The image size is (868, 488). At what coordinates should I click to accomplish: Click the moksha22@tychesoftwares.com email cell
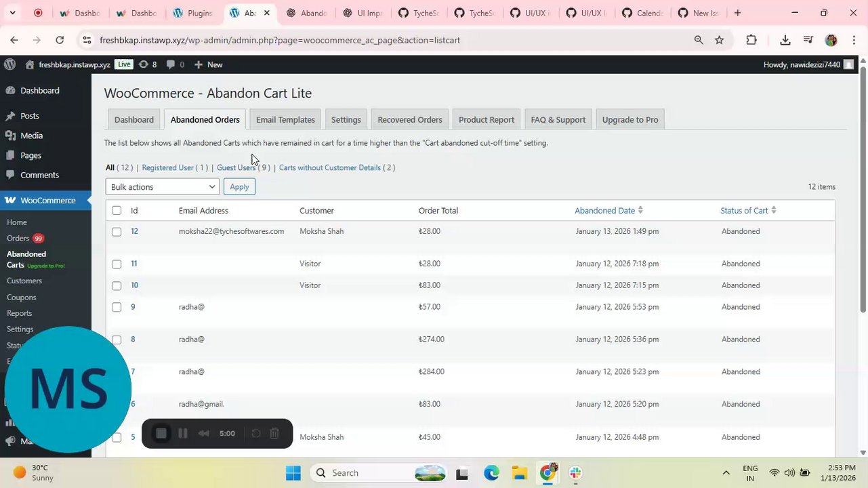(x=231, y=231)
